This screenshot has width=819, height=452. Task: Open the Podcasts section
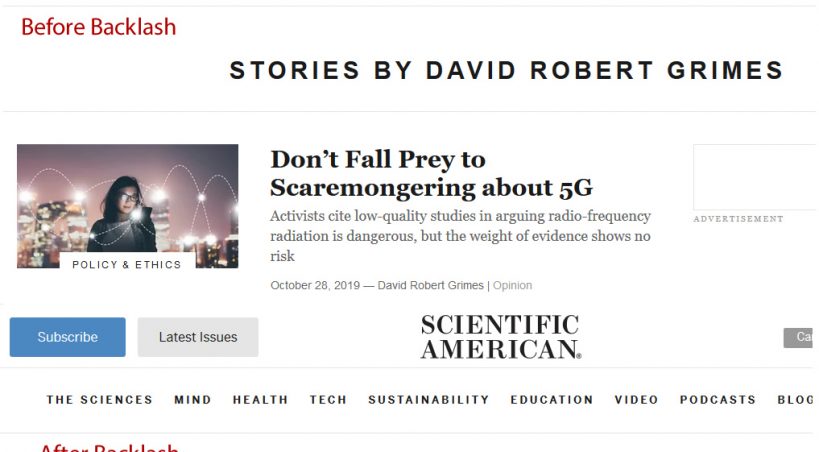coord(718,400)
